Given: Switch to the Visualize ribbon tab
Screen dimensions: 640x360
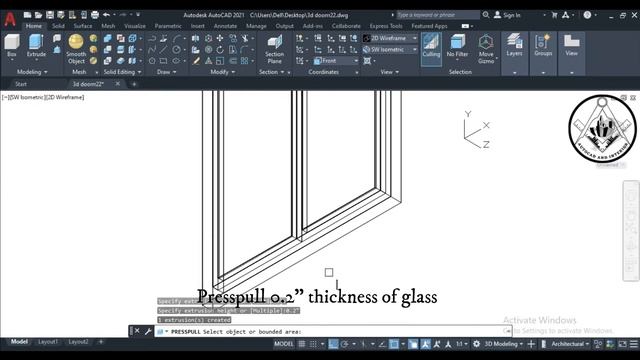Looking at the screenshot, I should [135, 26].
